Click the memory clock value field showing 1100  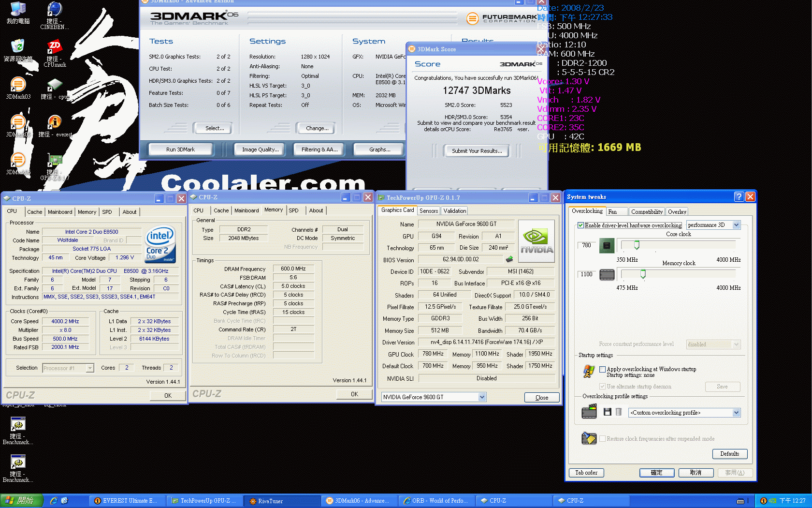point(586,274)
